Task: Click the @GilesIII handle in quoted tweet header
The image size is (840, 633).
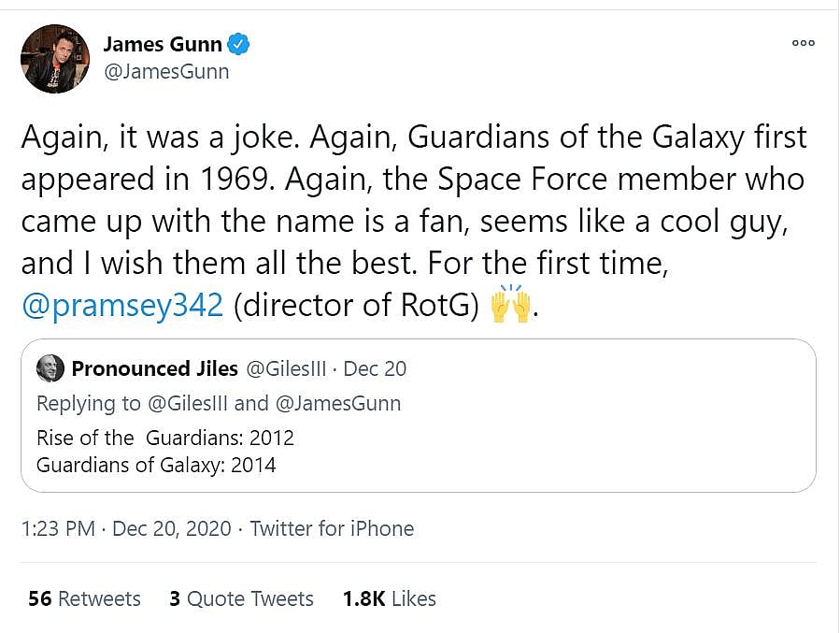Action: (285, 368)
